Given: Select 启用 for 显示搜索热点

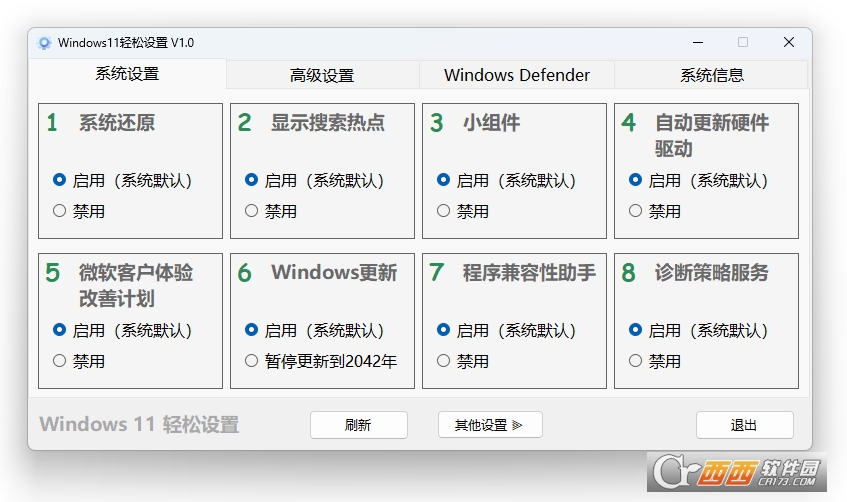Looking at the screenshot, I should tap(314, 180).
